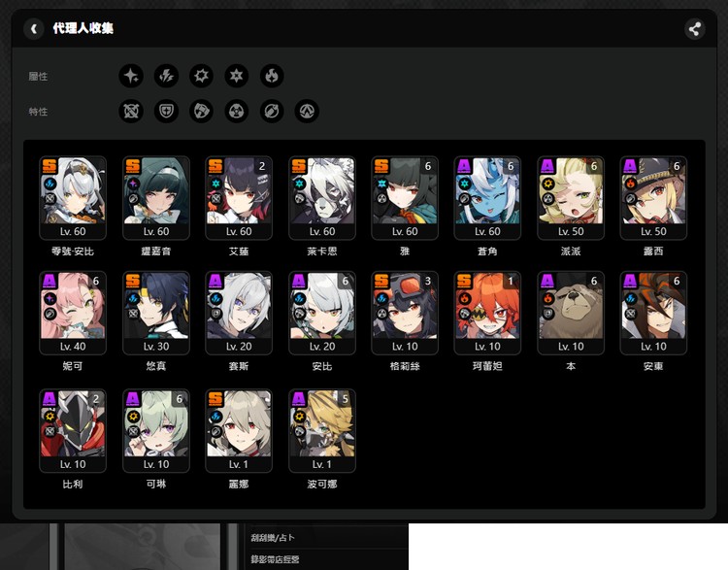The image size is (728, 570).
Task: Select the radiation-symbol Anomaly specialty icon
Action: coord(237,112)
